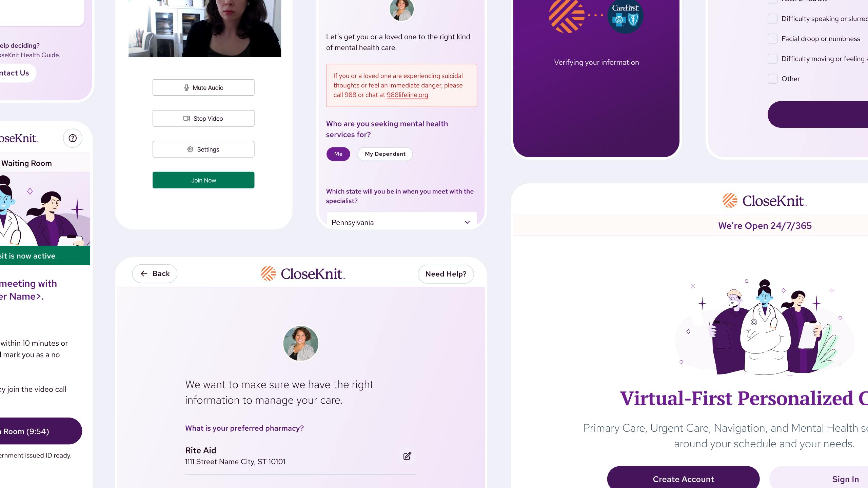Image resolution: width=868 pixels, height=488 pixels.
Task: Expand the facial droop symptoms expander
Action: pyautogui.click(x=773, y=38)
